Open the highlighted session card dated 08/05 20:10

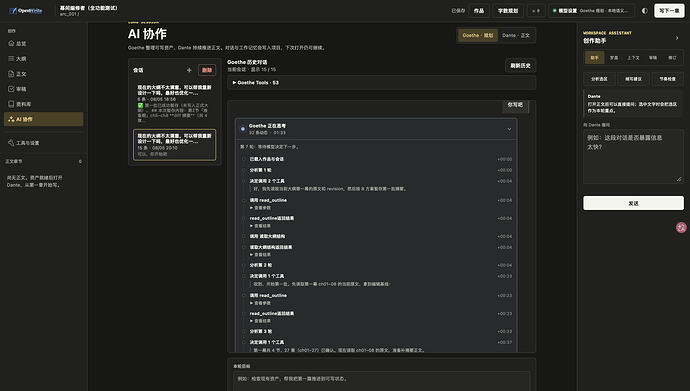pyautogui.click(x=175, y=145)
